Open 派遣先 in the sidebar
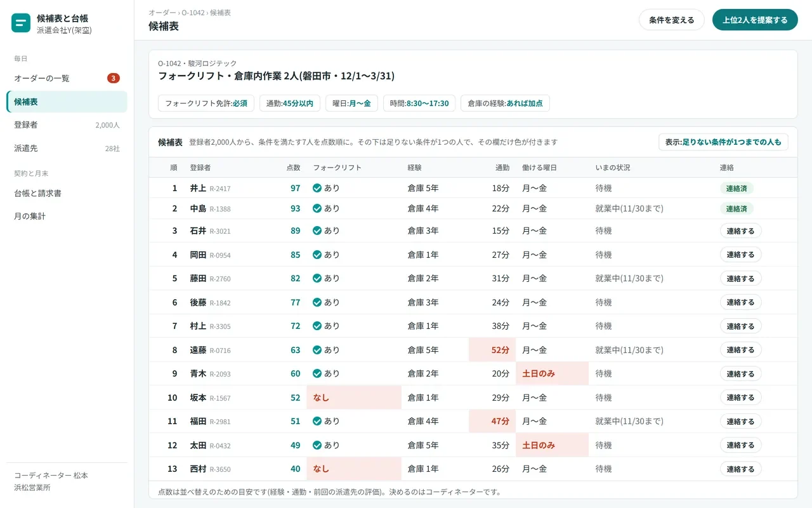 point(67,148)
